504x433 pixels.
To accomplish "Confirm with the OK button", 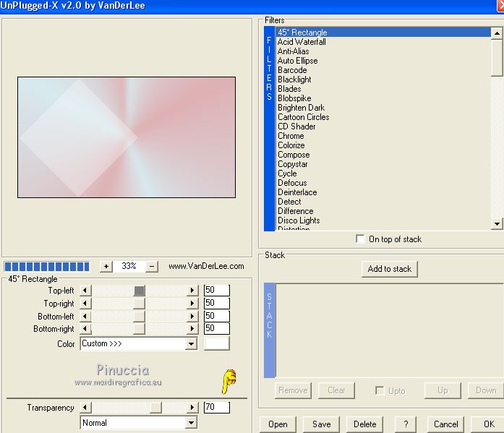I will tap(488, 424).
